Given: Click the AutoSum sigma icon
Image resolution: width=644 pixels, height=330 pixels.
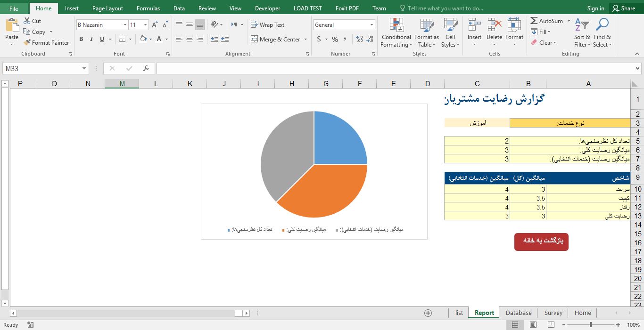Looking at the screenshot, I should pos(534,21).
